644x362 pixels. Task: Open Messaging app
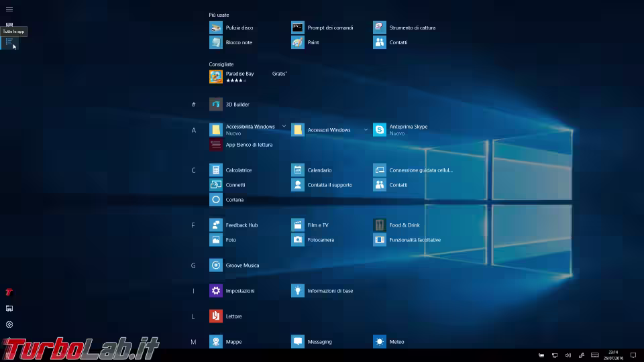[311, 341]
